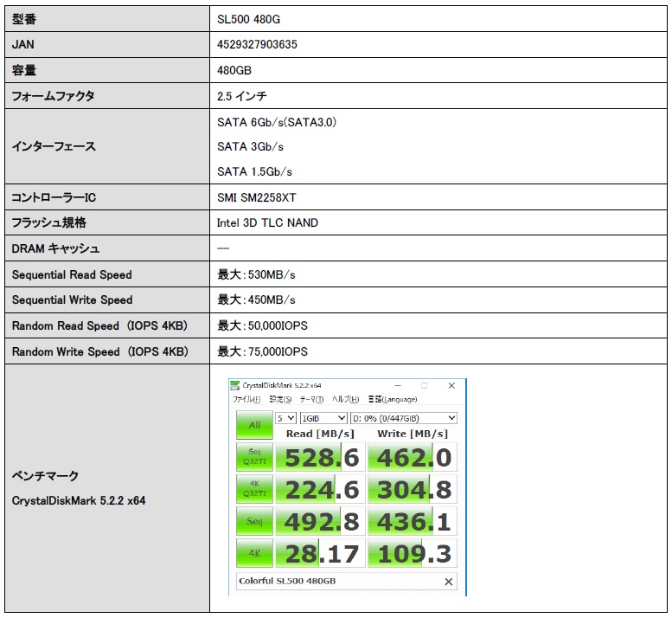Click the 4K Q32T1 read result 224.6

click(x=321, y=489)
